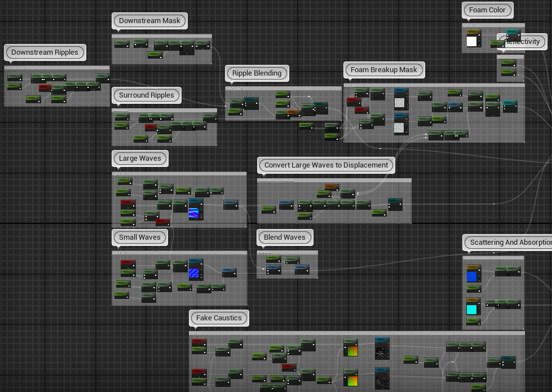Image resolution: width=552 pixels, height=392 pixels.
Task: Select the red node in Downstream Ripples
Action: 45,87
